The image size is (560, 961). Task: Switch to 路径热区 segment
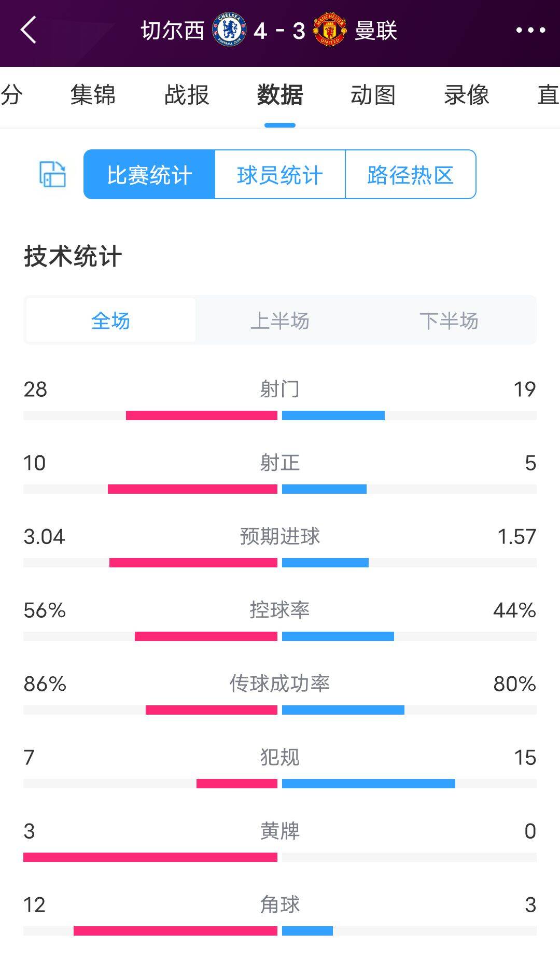point(410,175)
